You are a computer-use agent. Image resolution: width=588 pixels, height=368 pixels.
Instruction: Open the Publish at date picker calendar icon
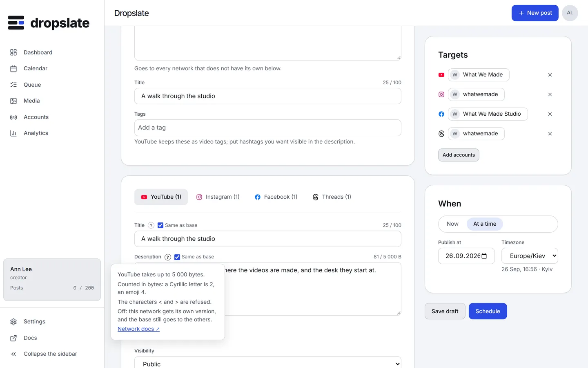point(484,256)
